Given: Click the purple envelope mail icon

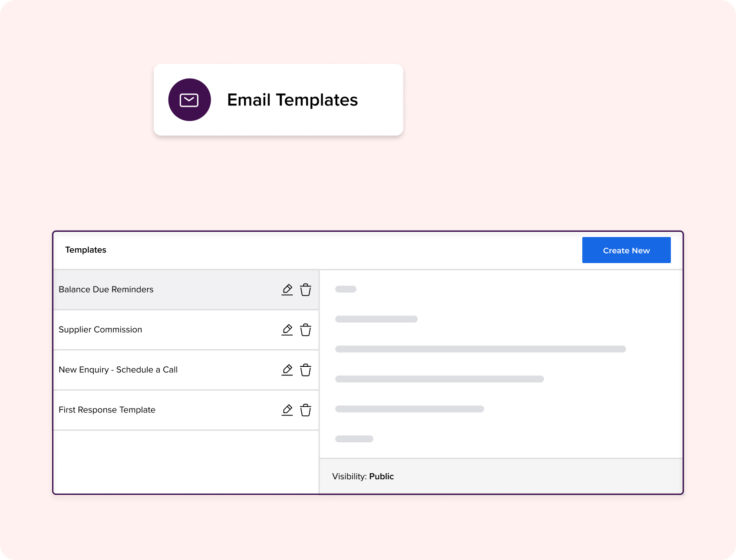Looking at the screenshot, I should [189, 100].
